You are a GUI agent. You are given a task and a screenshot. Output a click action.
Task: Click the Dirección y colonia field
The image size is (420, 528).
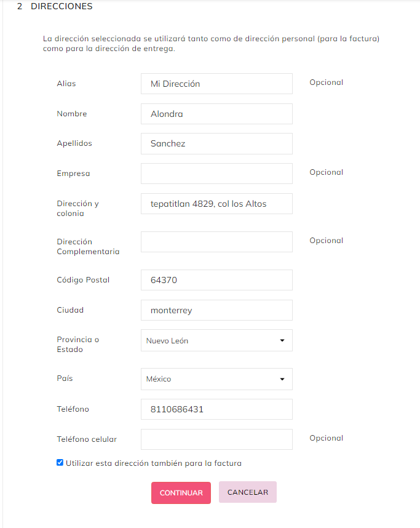[216, 204]
